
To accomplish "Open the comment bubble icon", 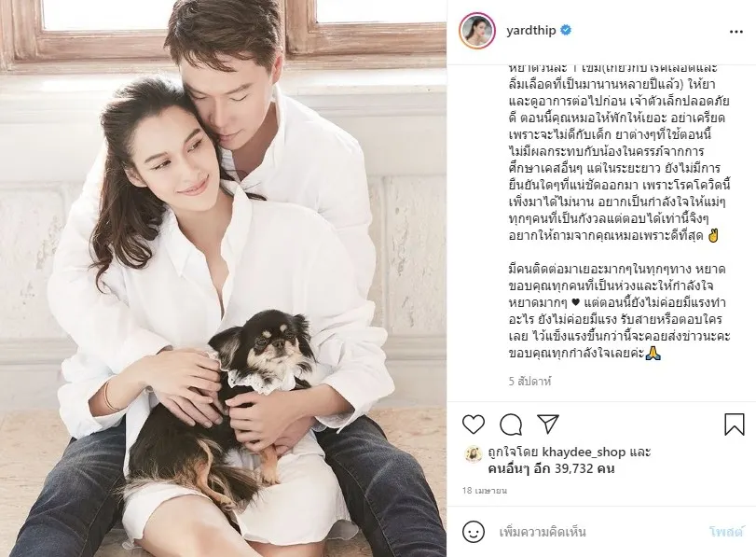I will click(511, 425).
